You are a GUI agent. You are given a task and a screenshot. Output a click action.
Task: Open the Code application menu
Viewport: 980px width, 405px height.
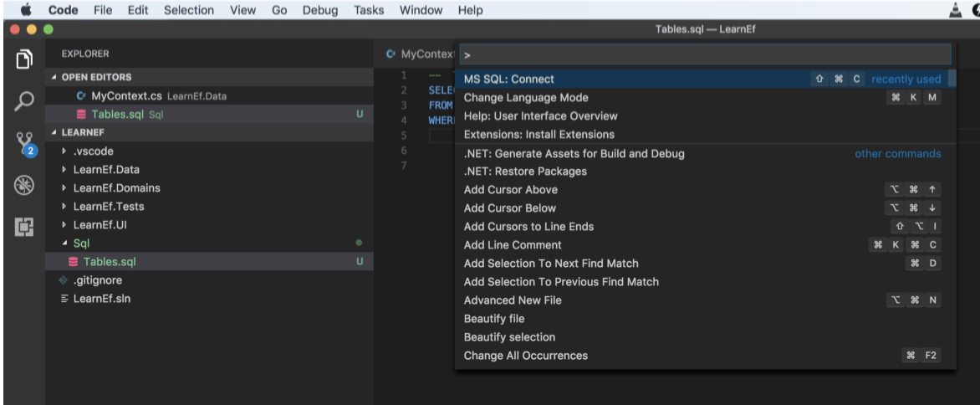[x=63, y=10]
